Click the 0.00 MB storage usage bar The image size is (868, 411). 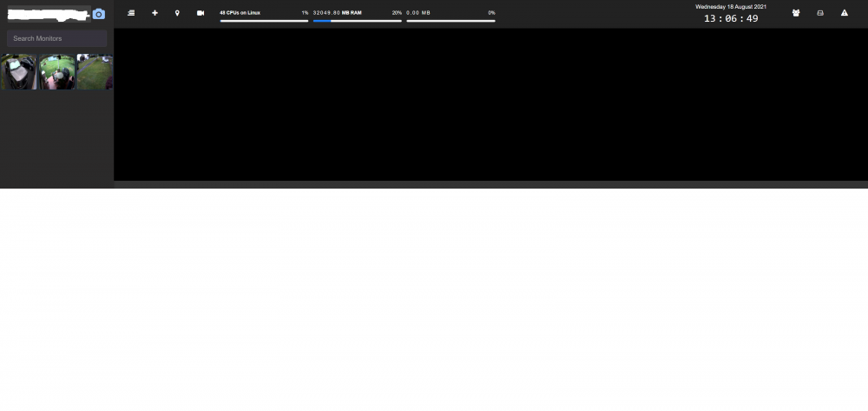tap(450, 21)
